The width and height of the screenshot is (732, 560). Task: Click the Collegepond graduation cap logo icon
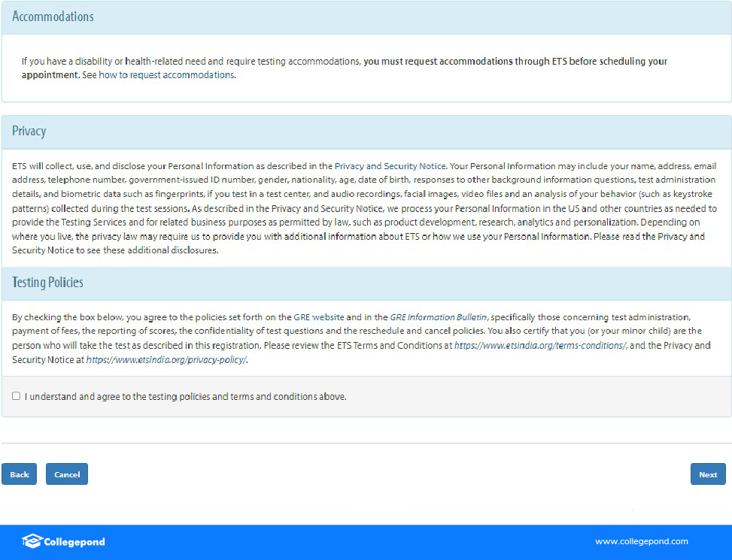pos(32,541)
